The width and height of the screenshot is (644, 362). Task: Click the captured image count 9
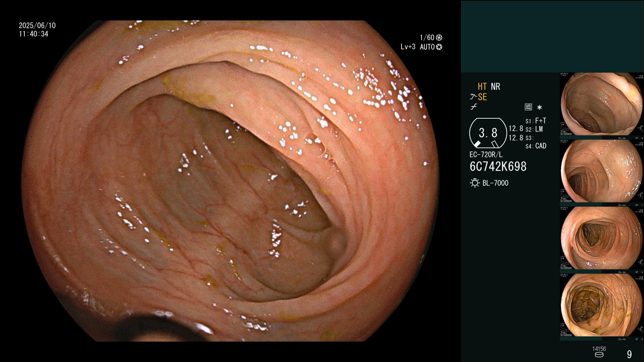coord(629,354)
